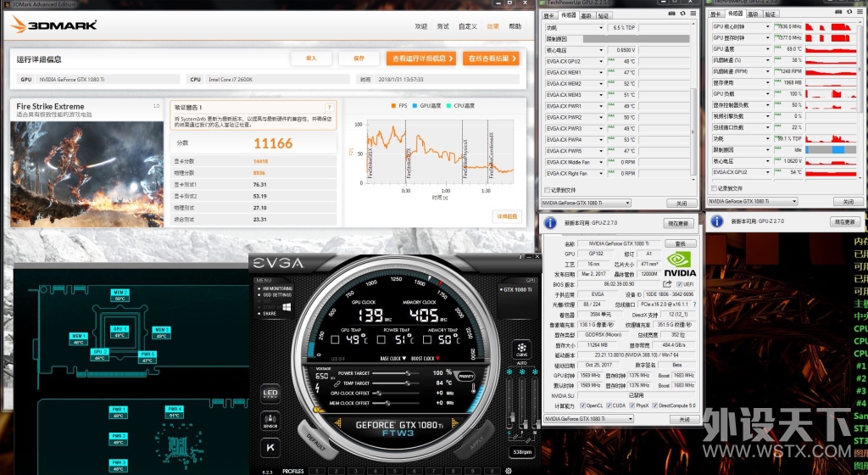
Task: Click 现在更新 button in left GPU-Z update notice
Action: (x=678, y=223)
